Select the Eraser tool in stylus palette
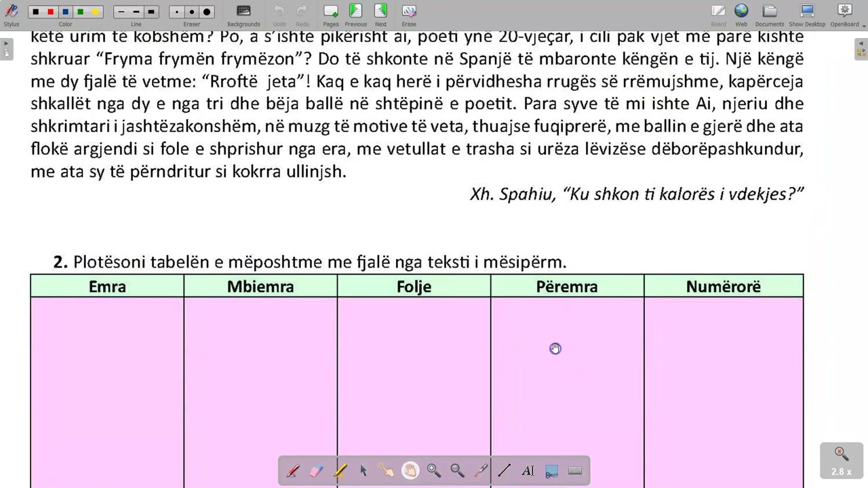Screen dimensions: 868x488 click(x=317, y=471)
